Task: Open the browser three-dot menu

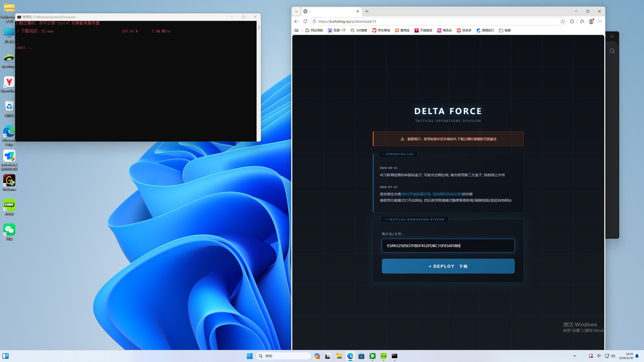Action: [600, 22]
